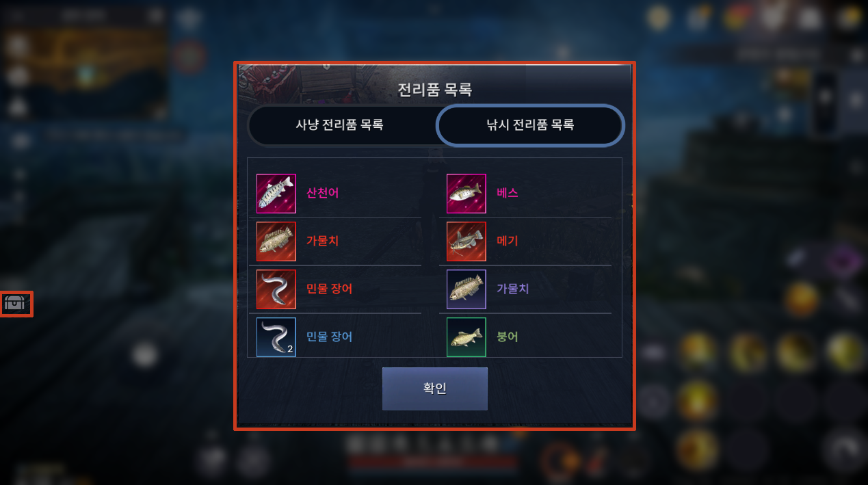Screen dimensions: 868x485
Task: Click the red 민물 장어 eel icon
Action: pyautogui.click(x=276, y=289)
